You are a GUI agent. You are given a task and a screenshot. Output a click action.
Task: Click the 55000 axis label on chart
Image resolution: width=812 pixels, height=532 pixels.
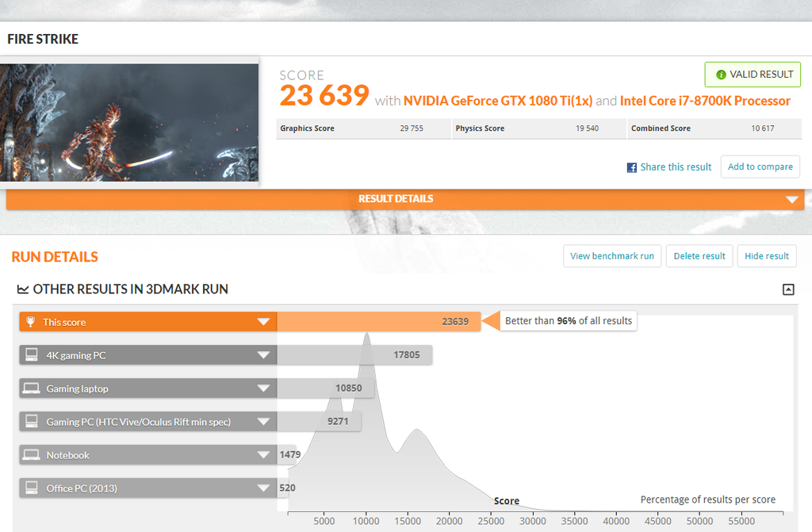click(741, 521)
